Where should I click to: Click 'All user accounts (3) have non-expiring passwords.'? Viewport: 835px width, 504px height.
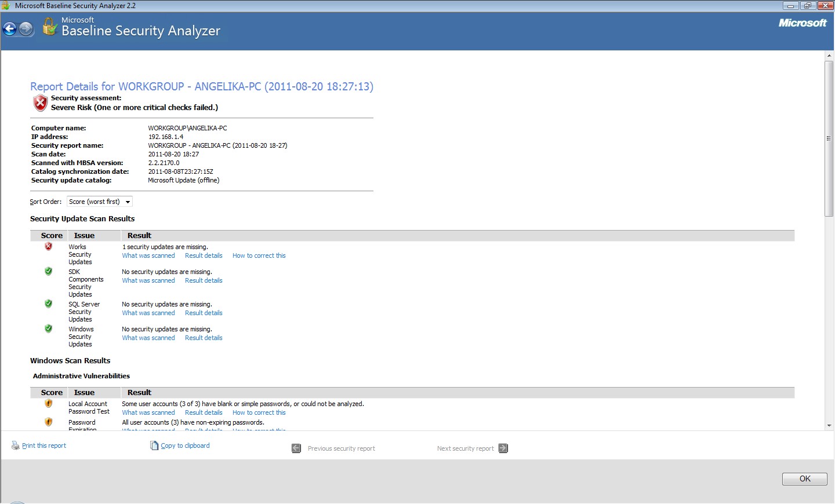pyautogui.click(x=193, y=422)
